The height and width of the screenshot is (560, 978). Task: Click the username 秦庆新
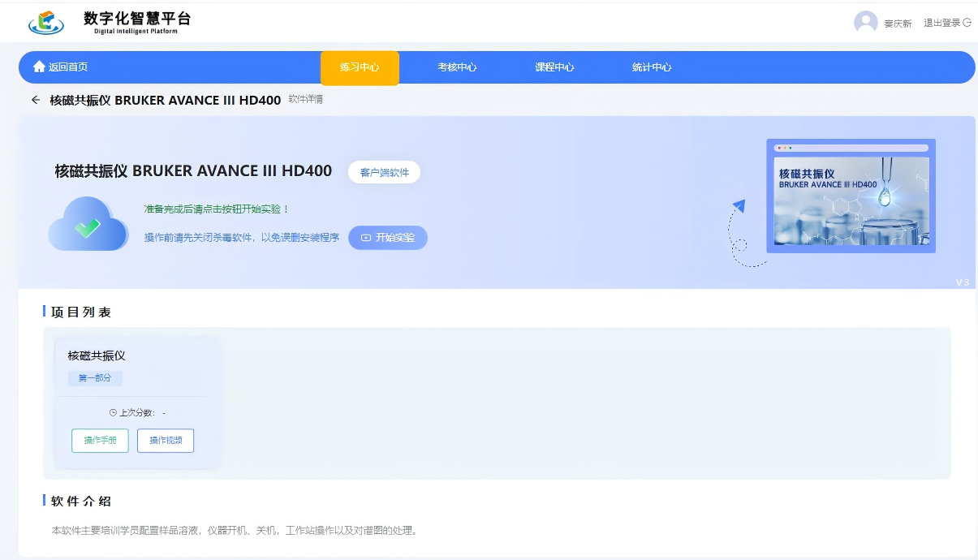(898, 24)
